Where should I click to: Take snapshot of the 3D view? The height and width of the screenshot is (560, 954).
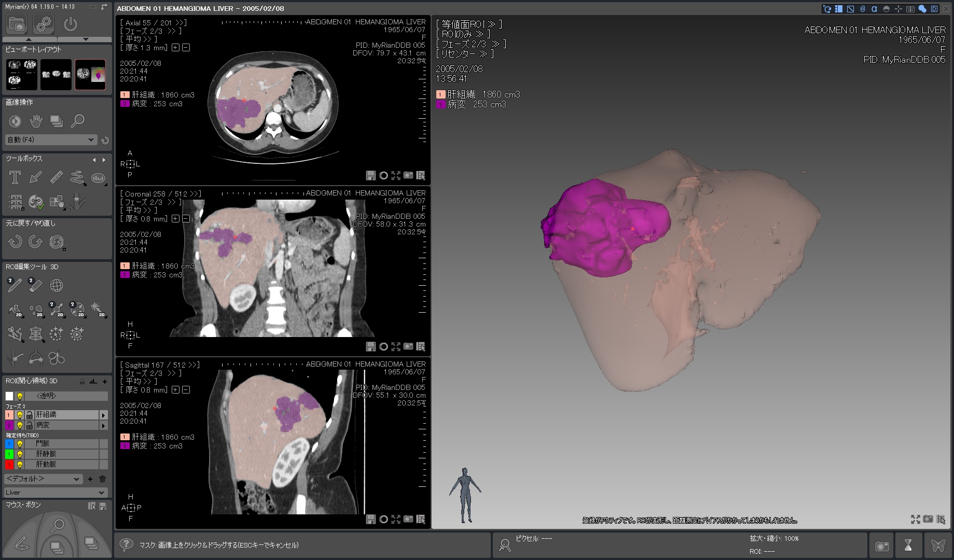click(x=928, y=519)
